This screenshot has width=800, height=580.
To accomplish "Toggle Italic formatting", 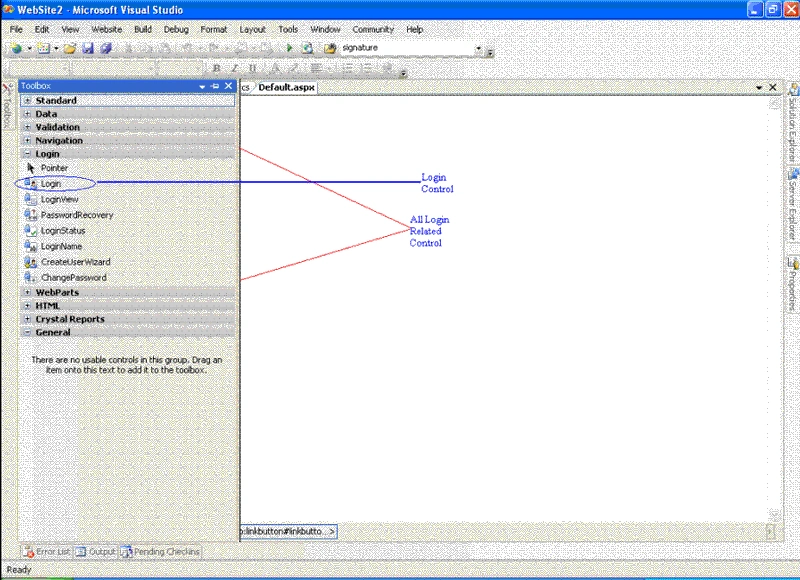I will click(235, 68).
